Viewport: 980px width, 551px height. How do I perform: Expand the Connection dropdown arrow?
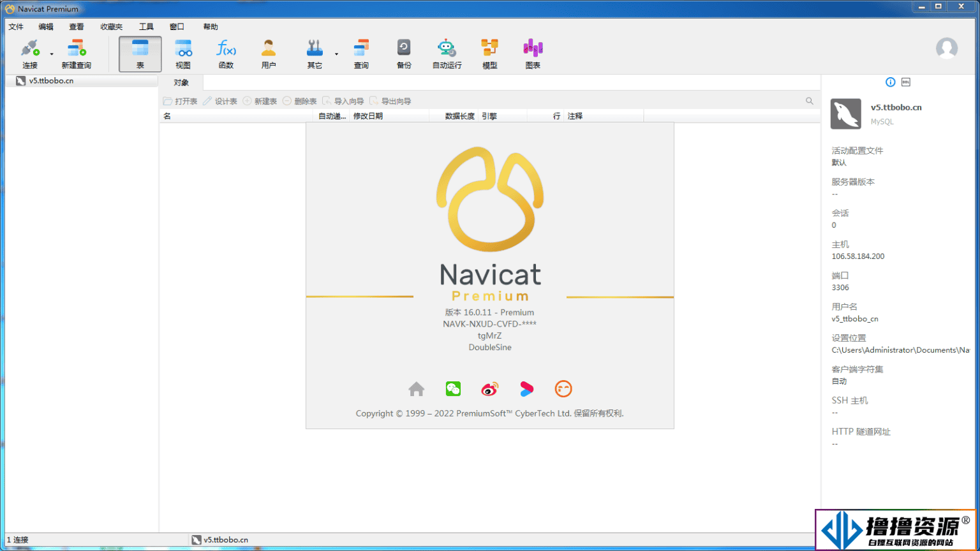click(x=52, y=54)
